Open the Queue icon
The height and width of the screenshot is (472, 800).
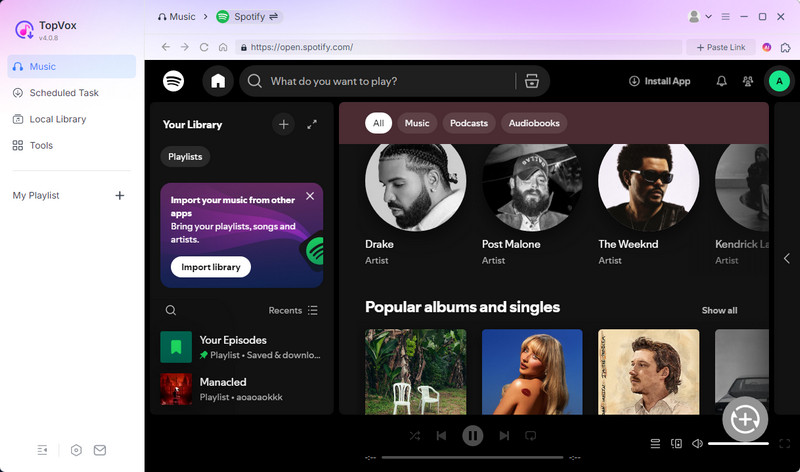coord(655,443)
